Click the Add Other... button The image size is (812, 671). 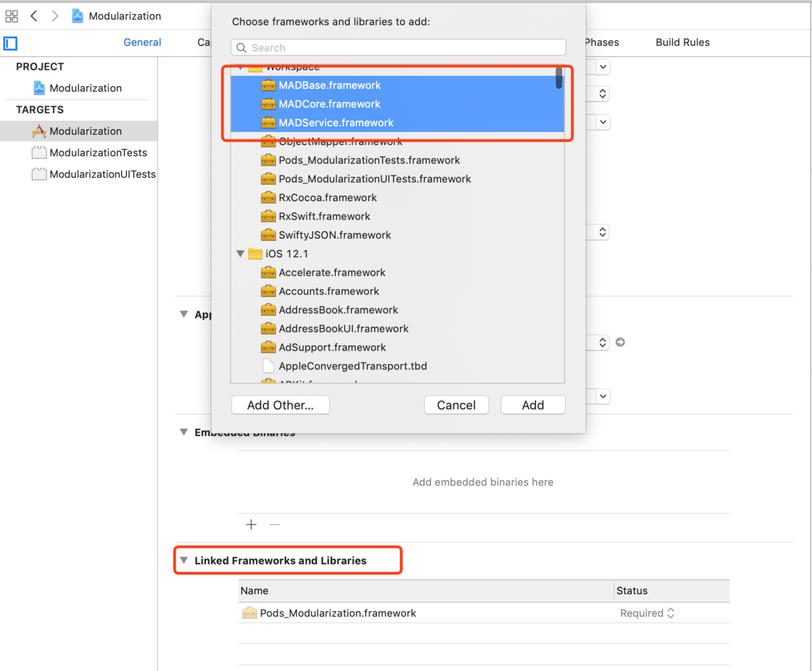click(280, 405)
